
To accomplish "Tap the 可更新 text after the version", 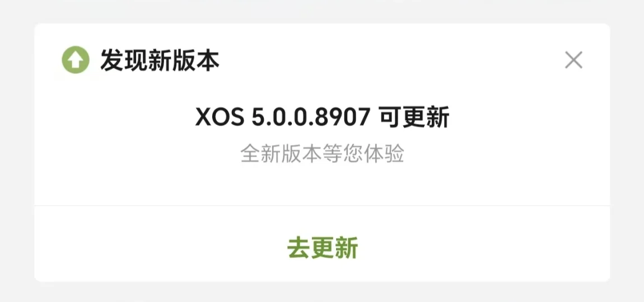I will [414, 118].
